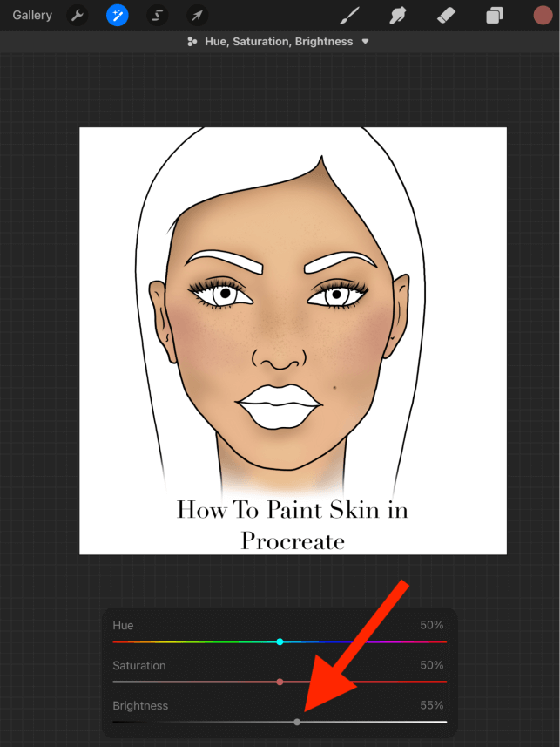560x747 pixels.
Task: Click the Hue, Saturation, Brightness title
Action: point(279,42)
